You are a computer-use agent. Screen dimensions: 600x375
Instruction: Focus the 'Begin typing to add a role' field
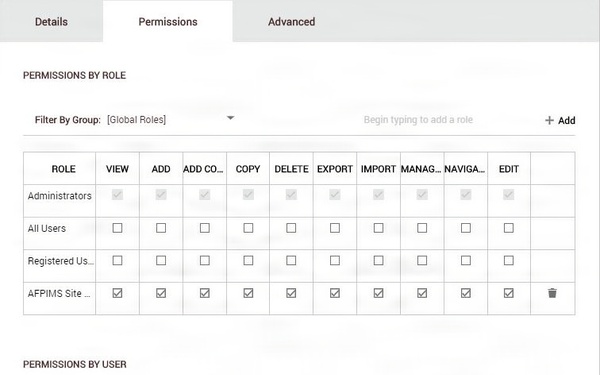[418, 120]
